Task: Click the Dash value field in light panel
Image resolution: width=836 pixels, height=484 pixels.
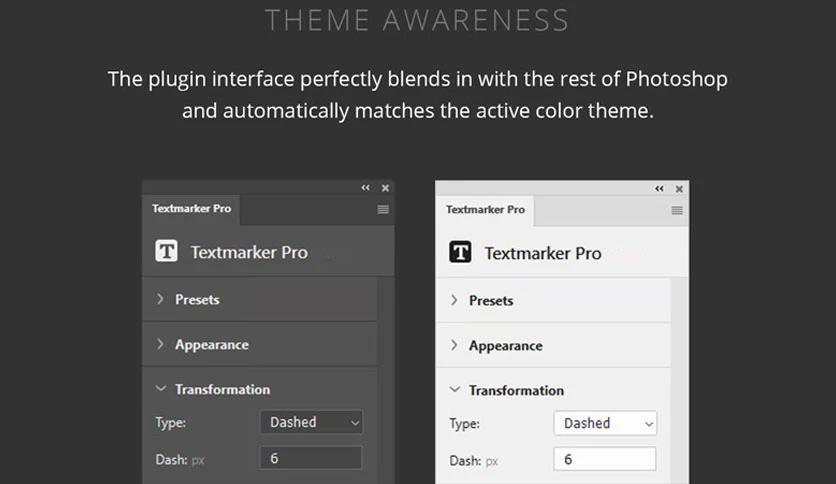Action: pos(605,459)
